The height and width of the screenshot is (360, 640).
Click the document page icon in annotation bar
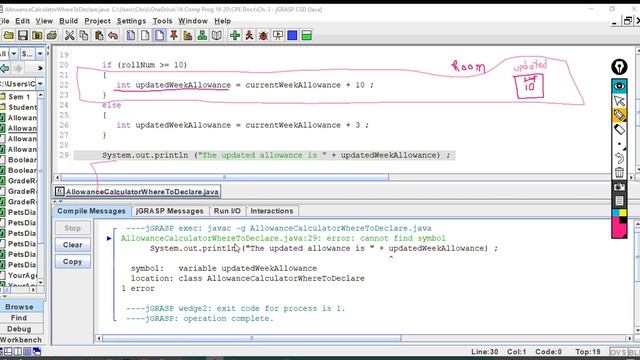click(619, 200)
